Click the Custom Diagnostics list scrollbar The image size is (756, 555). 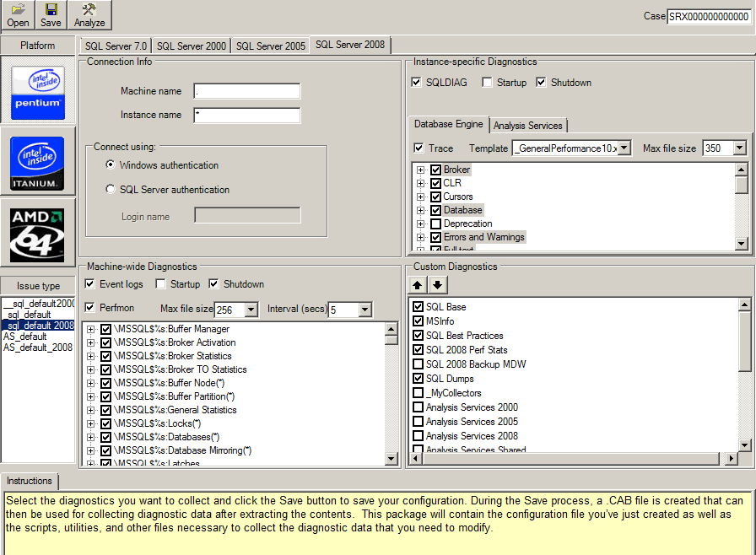[x=743, y=380]
